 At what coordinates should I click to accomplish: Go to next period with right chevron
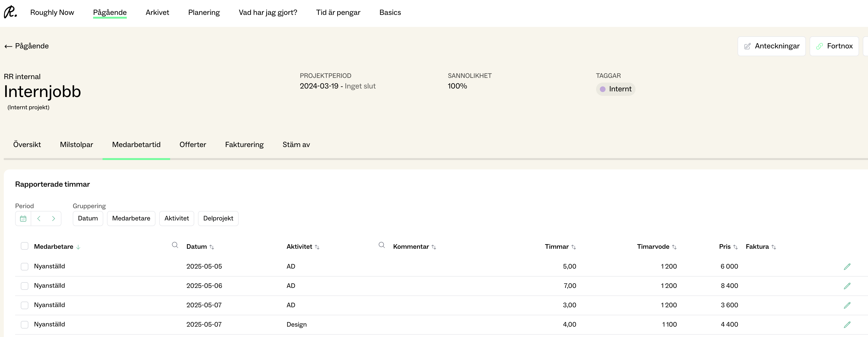click(53, 219)
